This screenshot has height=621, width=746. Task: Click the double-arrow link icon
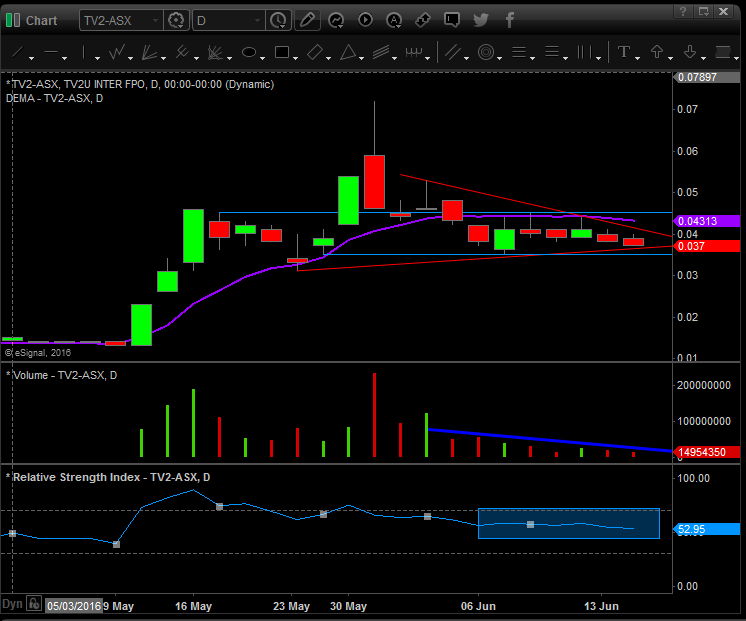[x=422, y=20]
